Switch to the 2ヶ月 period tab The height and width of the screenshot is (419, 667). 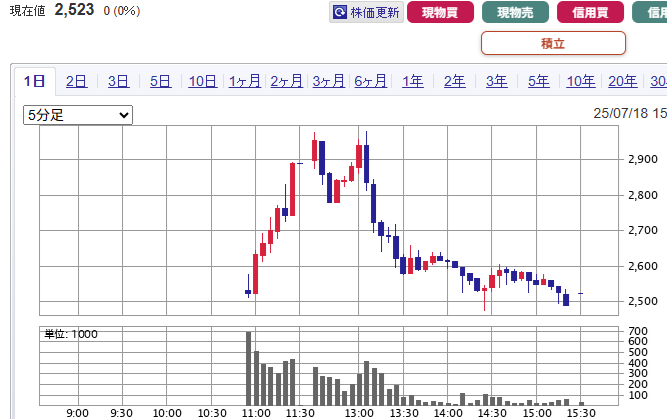286,81
